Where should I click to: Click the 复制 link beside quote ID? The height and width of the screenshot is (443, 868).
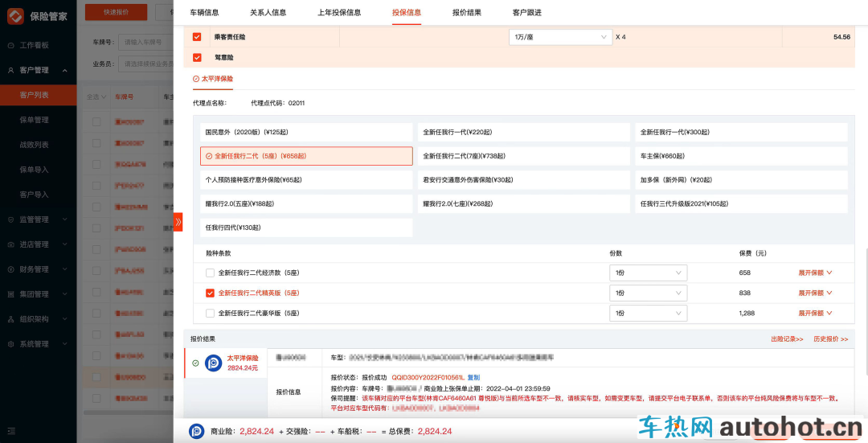pos(474,378)
